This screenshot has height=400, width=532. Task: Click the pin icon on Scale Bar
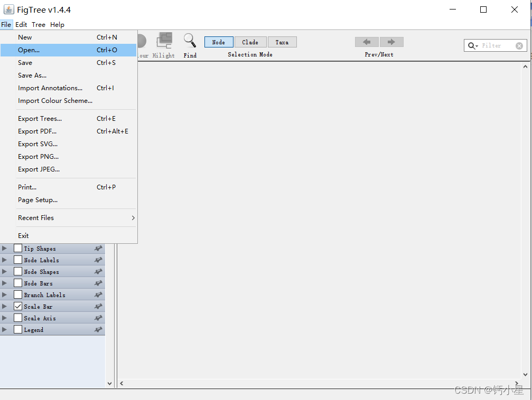pyautogui.click(x=98, y=307)
